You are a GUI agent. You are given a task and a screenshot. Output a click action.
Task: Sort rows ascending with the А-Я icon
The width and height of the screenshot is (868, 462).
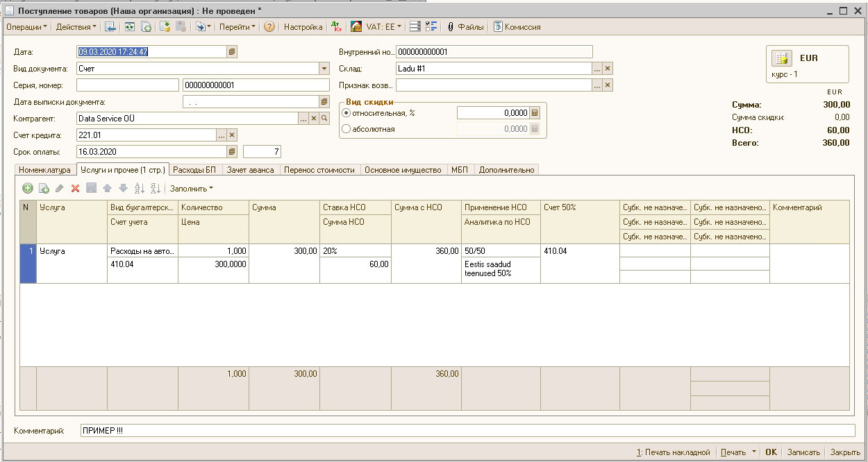pos(139,188)
